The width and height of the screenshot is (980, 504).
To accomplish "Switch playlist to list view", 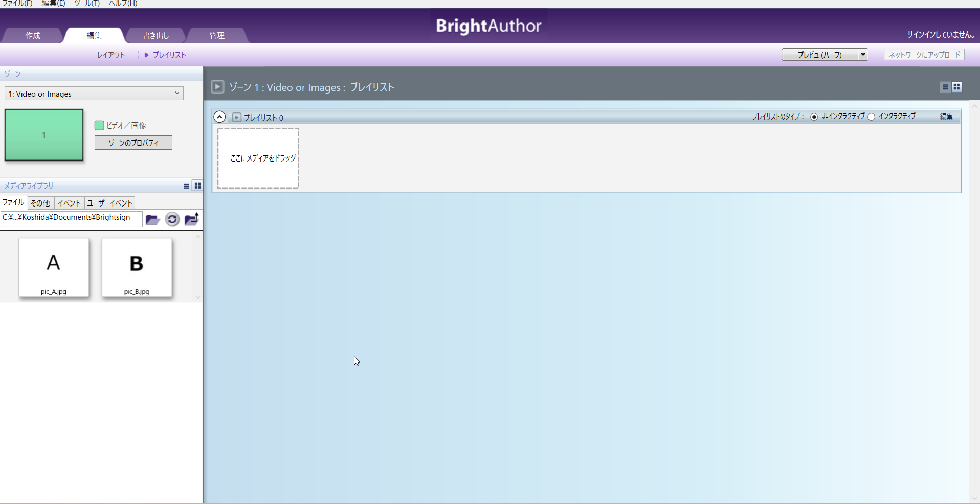I will 944,87.
